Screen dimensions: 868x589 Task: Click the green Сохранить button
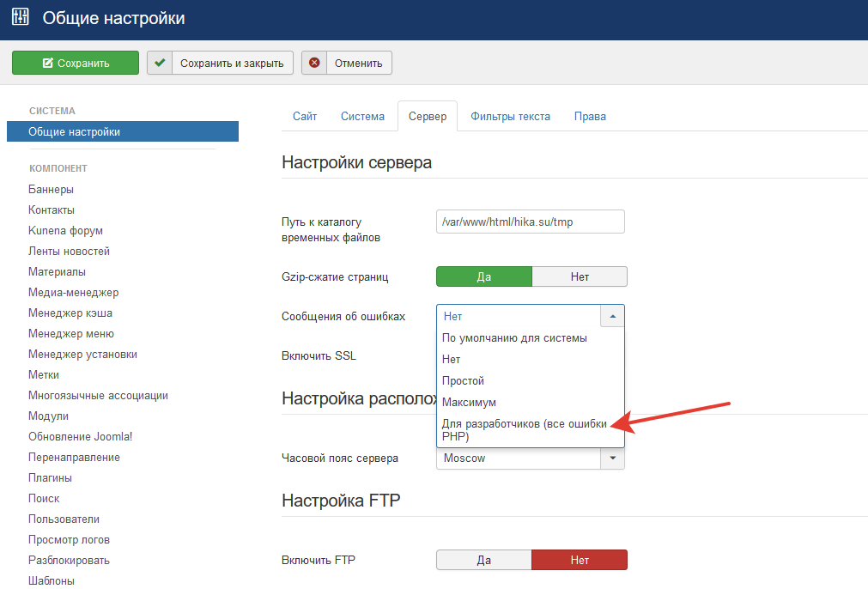76,63
